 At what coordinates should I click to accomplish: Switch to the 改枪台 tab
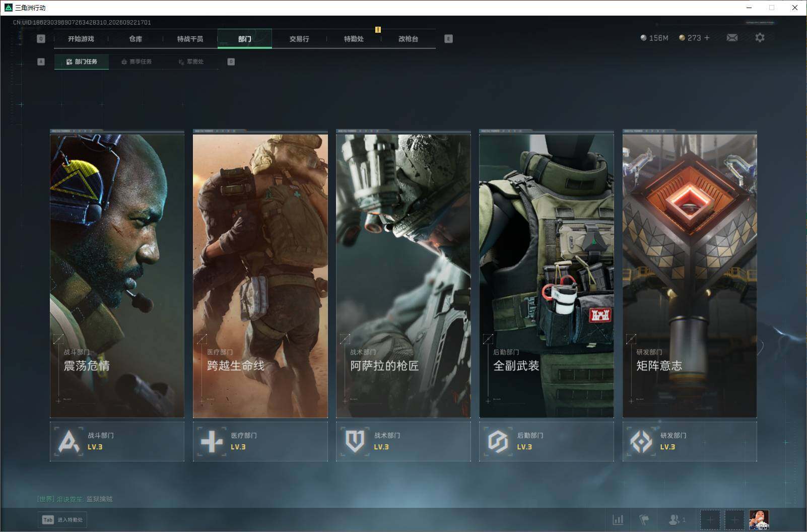click(408, 39)
